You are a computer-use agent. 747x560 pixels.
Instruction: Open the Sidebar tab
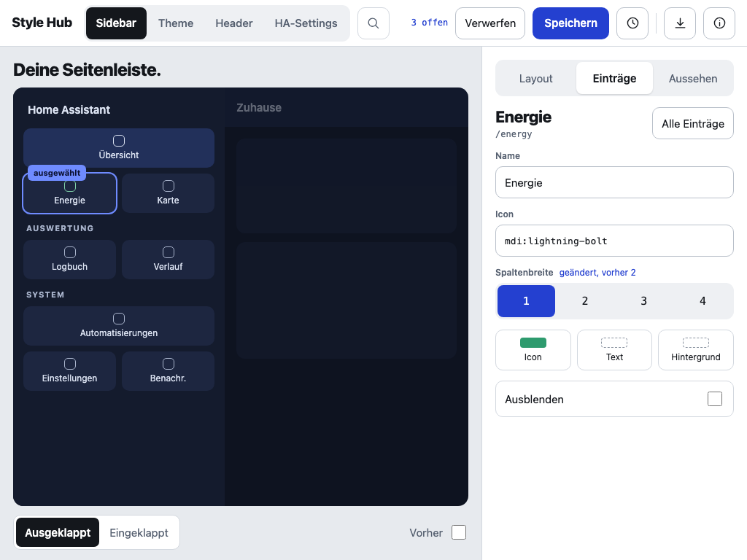(x=116, y=23)
